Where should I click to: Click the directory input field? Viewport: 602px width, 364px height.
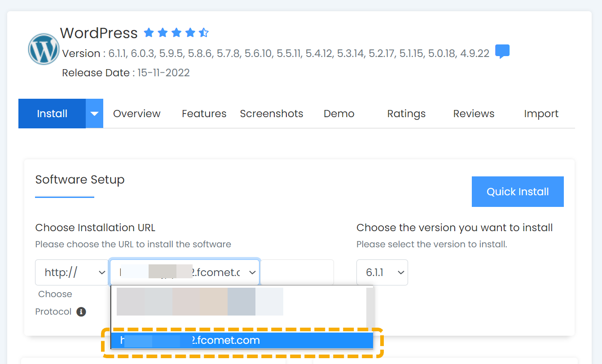tap(297, 272)
